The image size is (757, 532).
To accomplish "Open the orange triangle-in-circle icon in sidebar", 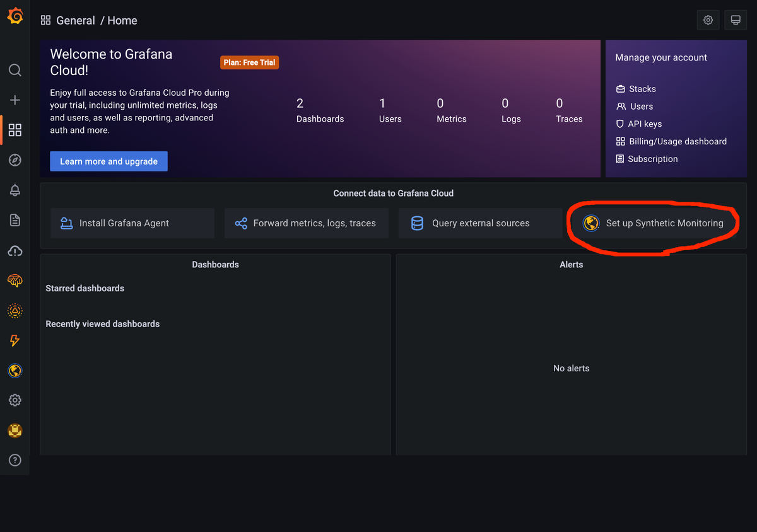I will click(15, 311).
